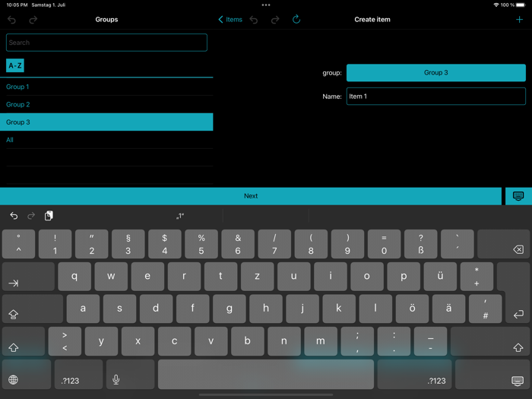Tap the # apostrophe key

485,309
